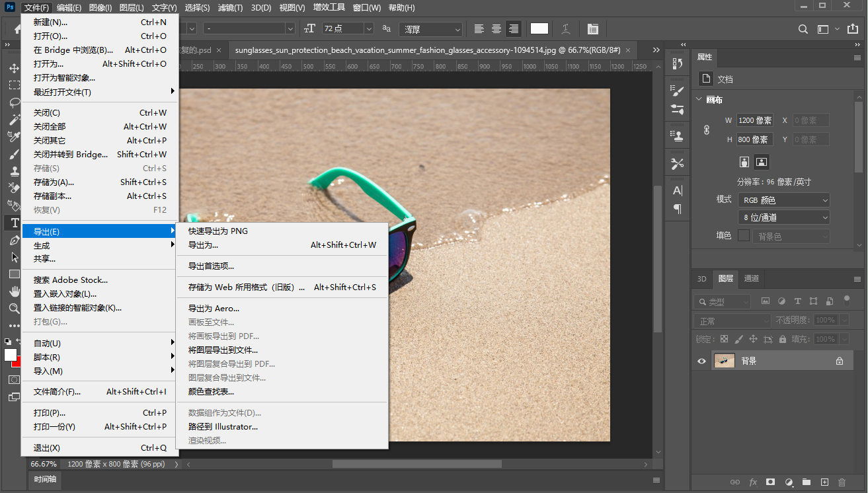This screenshot has height=493, width=868.
Task: Hide the 背景 layer using eye icon
Action: [702, 361]
